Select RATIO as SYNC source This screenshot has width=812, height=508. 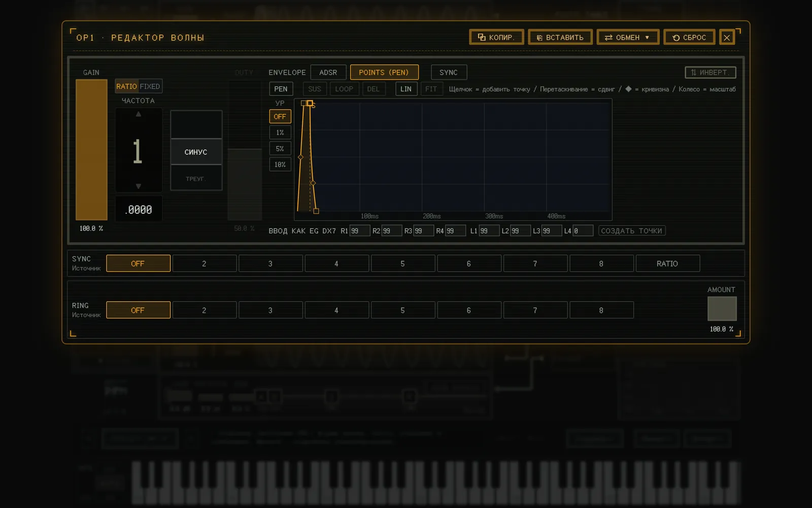(667, 264)
